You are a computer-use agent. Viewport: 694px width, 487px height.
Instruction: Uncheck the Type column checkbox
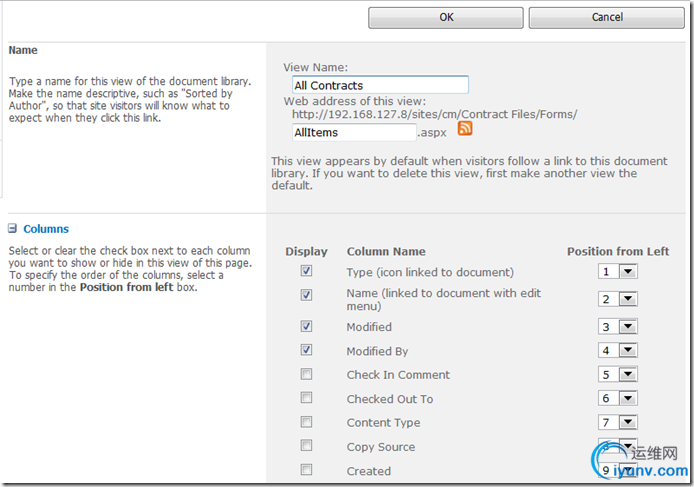(x=306, y=271)
